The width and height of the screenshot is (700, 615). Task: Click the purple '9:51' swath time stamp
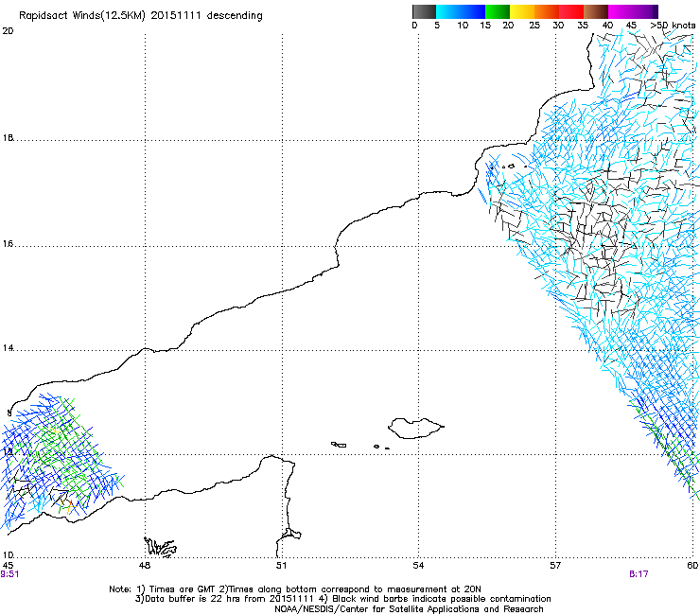point(9,574)
